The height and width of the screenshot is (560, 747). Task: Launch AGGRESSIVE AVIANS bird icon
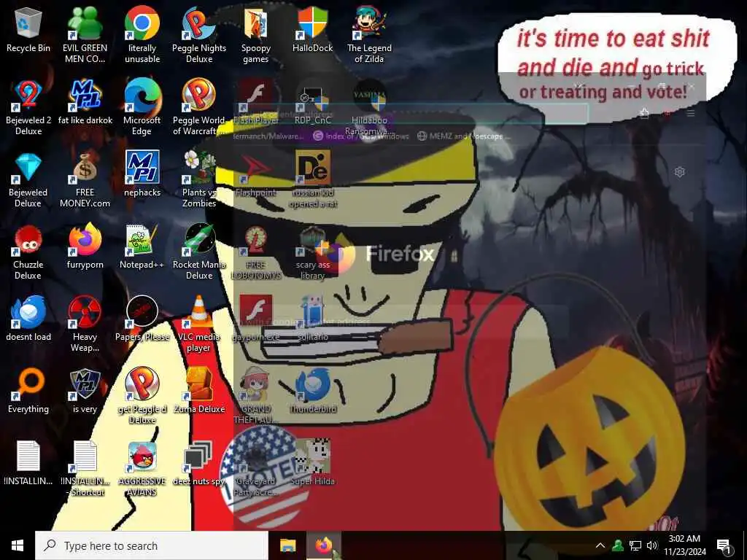[x=142, y=469]
